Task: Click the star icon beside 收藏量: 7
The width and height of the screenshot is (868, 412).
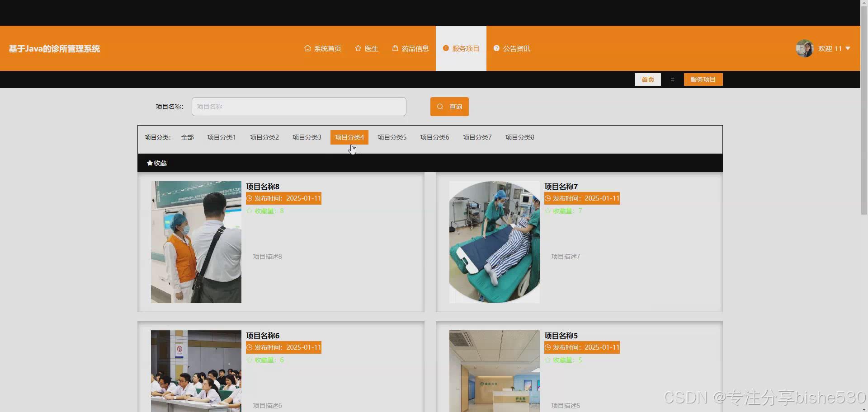Action: tap(547, 211)
